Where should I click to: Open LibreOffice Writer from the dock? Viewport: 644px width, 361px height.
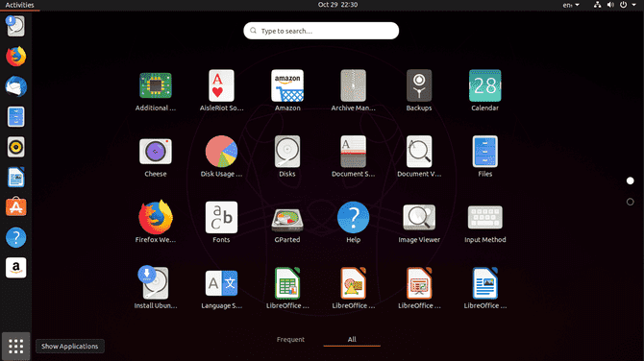pyautogui.click(x=15, y=178)
